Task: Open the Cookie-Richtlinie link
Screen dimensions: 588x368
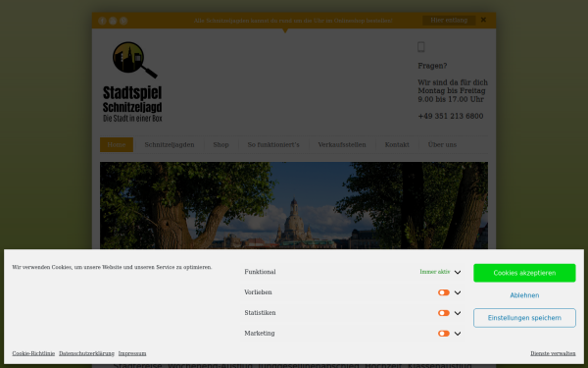Action: [33, 353]
